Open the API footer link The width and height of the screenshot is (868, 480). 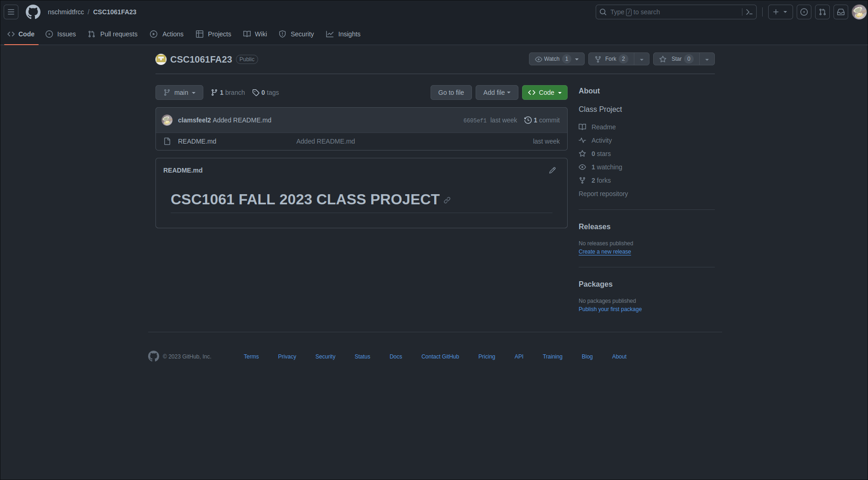point(519,357)
